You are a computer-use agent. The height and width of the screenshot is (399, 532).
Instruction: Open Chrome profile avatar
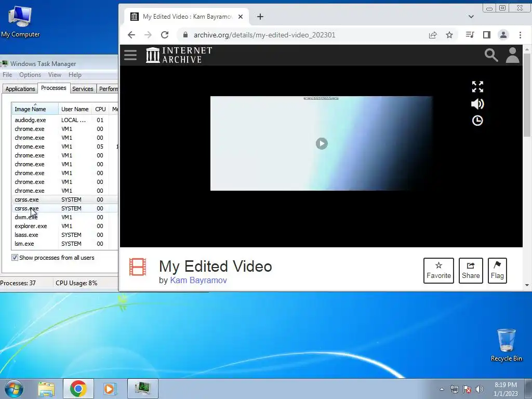pos(503,35)
